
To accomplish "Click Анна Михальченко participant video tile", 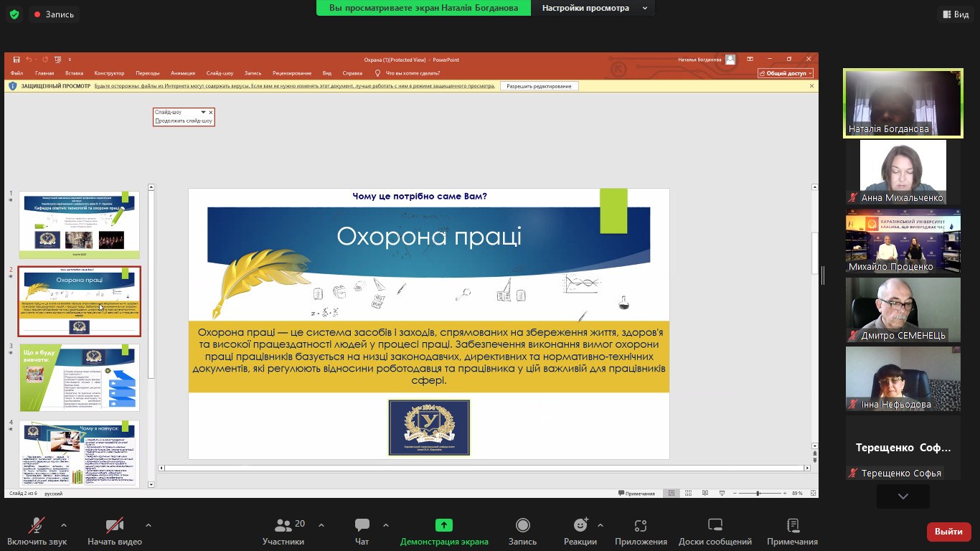I will pos(903,171).
